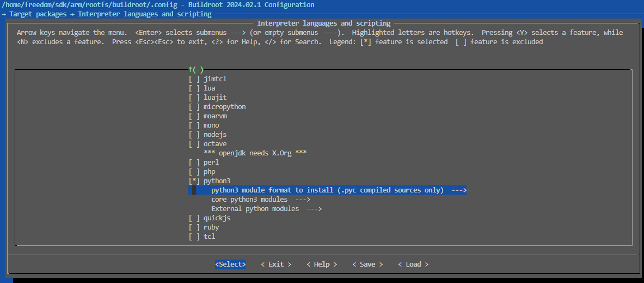644x283 pixels.
Task: Enable the php checkbox
Action: 194,172
